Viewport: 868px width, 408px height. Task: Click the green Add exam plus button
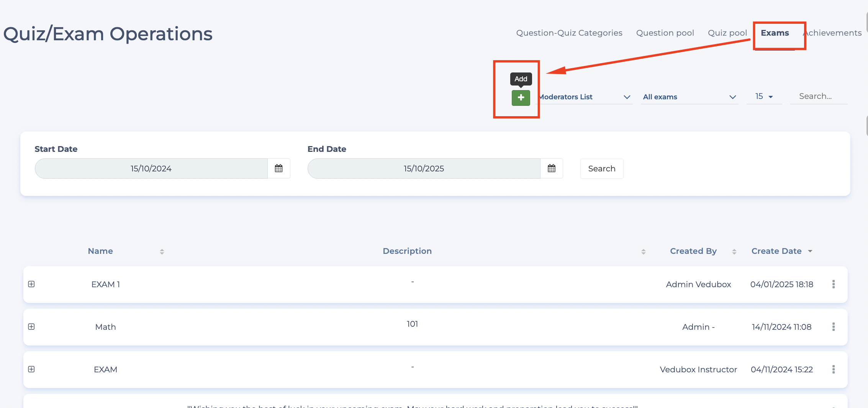pyautogui.click(x=521, y=98)
